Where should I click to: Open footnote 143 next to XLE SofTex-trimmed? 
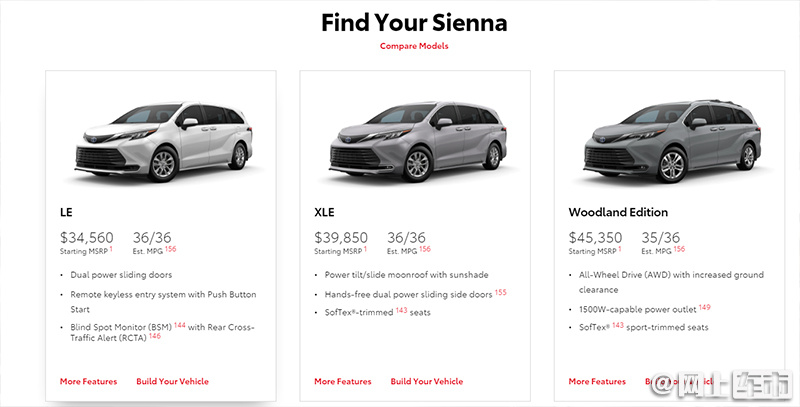click(402, 310)
